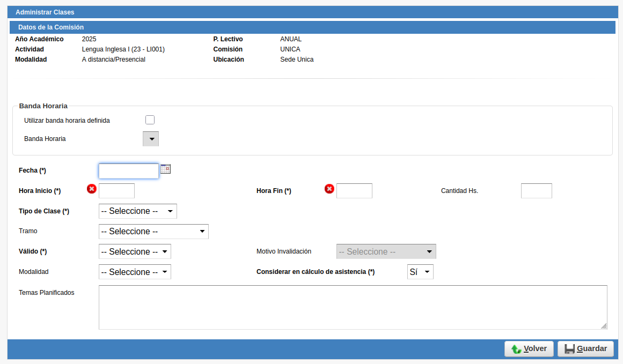Click the green arrow icon on Volver
The width and height of the screenshot is (623, 364).
pos(516,349)
